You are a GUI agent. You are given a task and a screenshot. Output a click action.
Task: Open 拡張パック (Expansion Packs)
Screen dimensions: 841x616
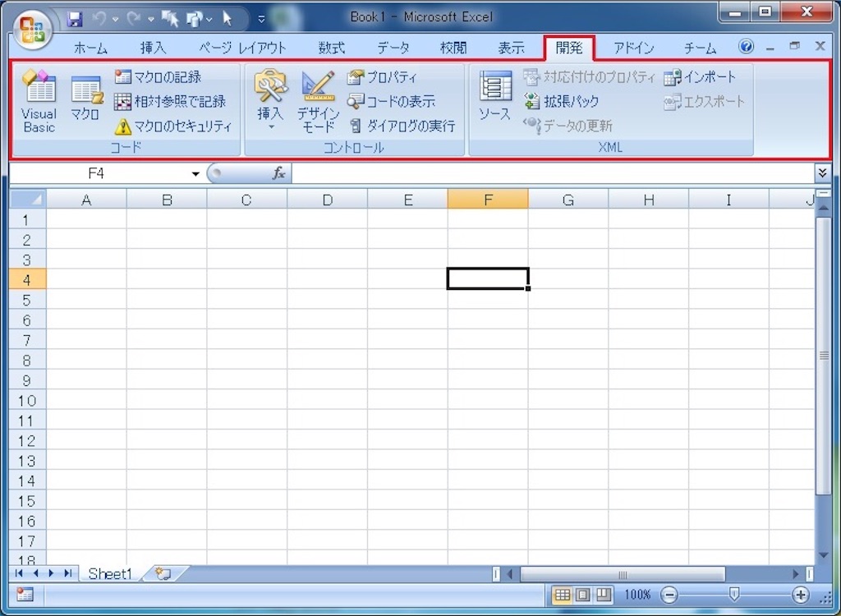pyautogui.click(x=561, y=101)
